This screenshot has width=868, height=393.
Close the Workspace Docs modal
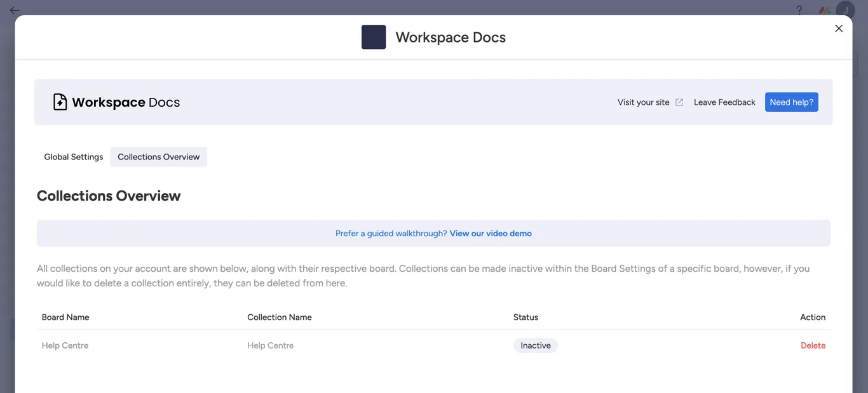839,29
